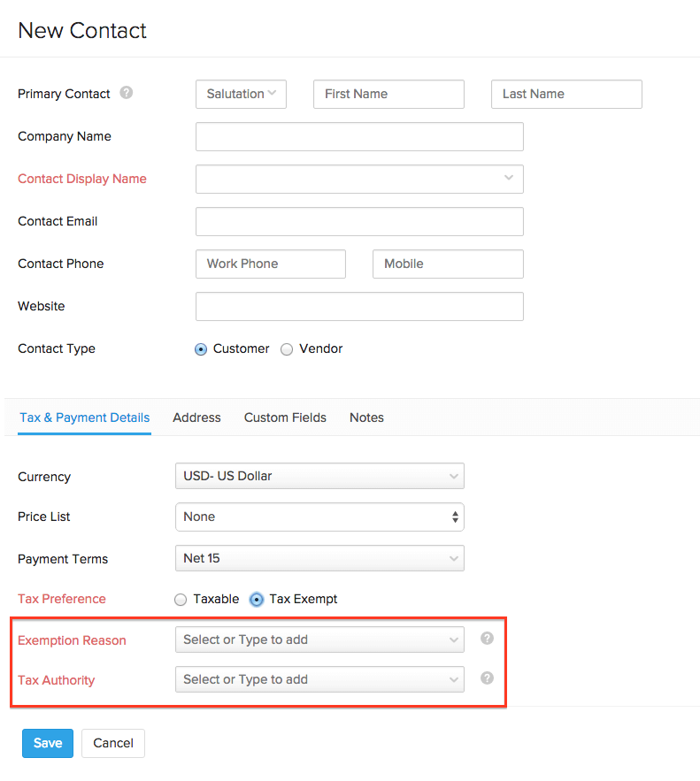Screen dimensions: 700x781
Task: Click the help icon next to Tax Authority
Action: pyautogui.click(x=487, y=678)
